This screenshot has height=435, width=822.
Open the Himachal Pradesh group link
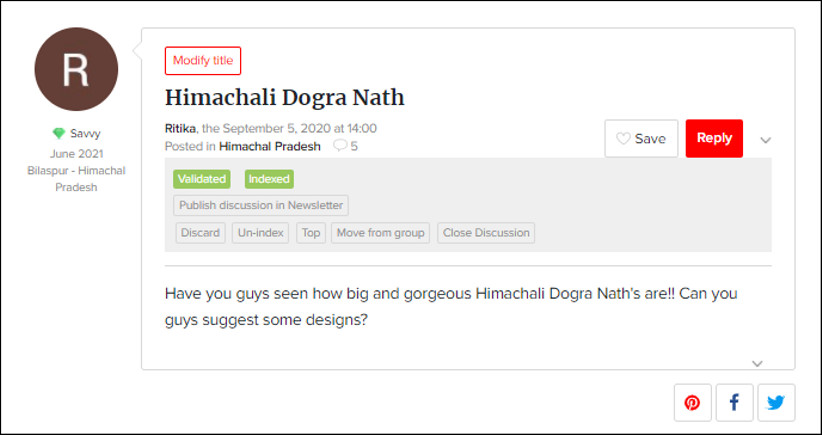click(x=269, y=146)
